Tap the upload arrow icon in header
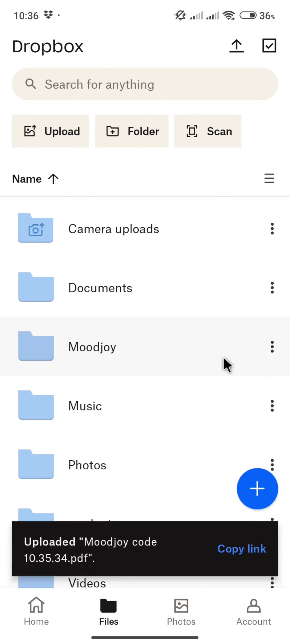The width and height of the screenshot is (290, 644). (237, 46)
